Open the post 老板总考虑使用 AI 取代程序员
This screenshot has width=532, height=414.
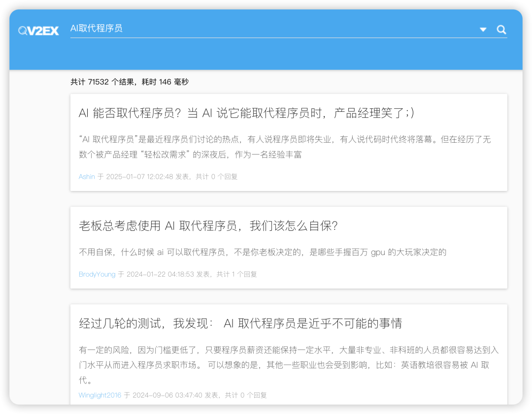pos(208,226)
